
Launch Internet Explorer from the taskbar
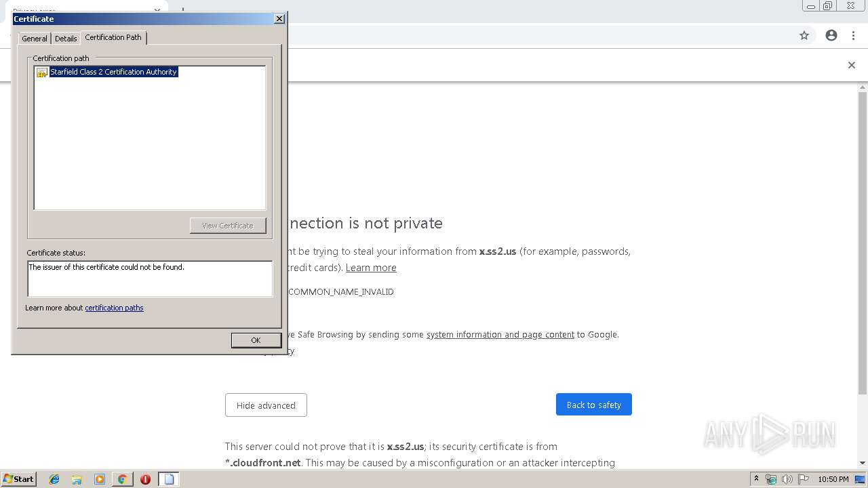(54, 479)
